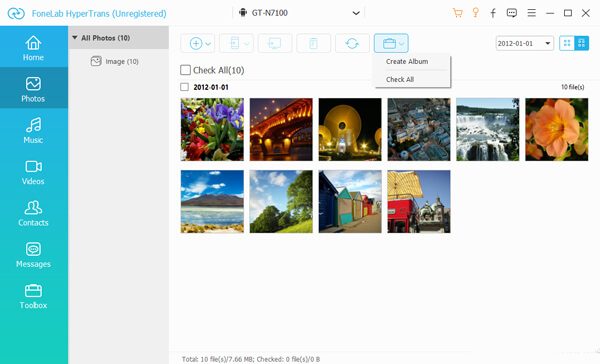Toggle the Check All(10) checkbox

point(185,70)
